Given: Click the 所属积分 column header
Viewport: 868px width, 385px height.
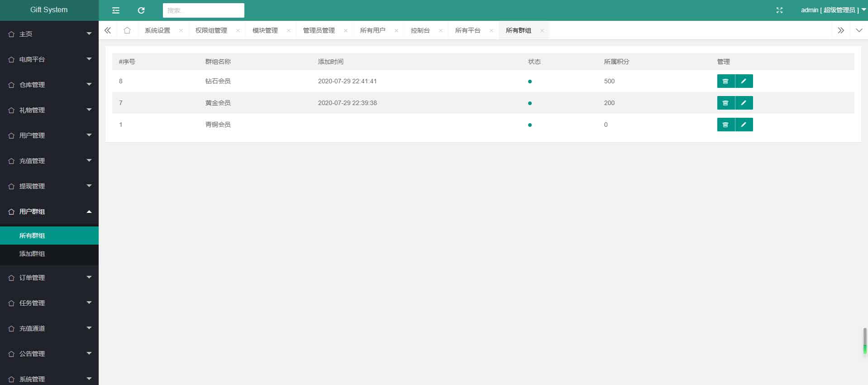Looking at the screenshot, I should [x=617, y=62].
